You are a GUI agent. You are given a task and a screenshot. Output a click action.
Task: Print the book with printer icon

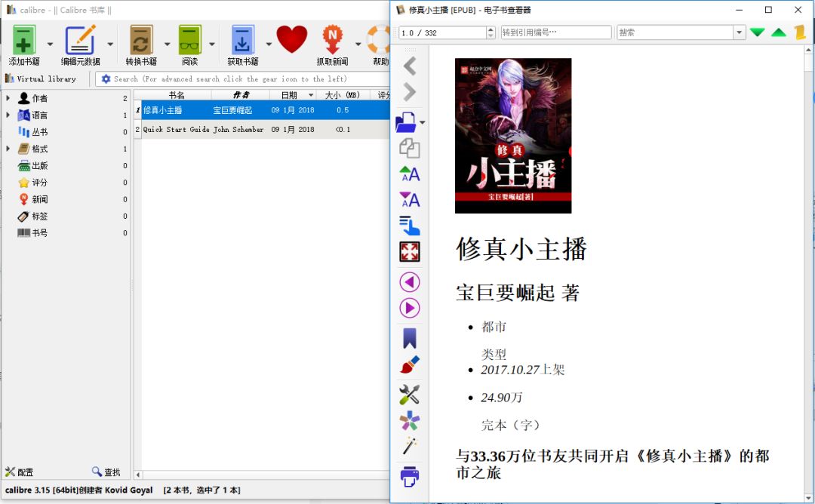(x=410, y=477)
